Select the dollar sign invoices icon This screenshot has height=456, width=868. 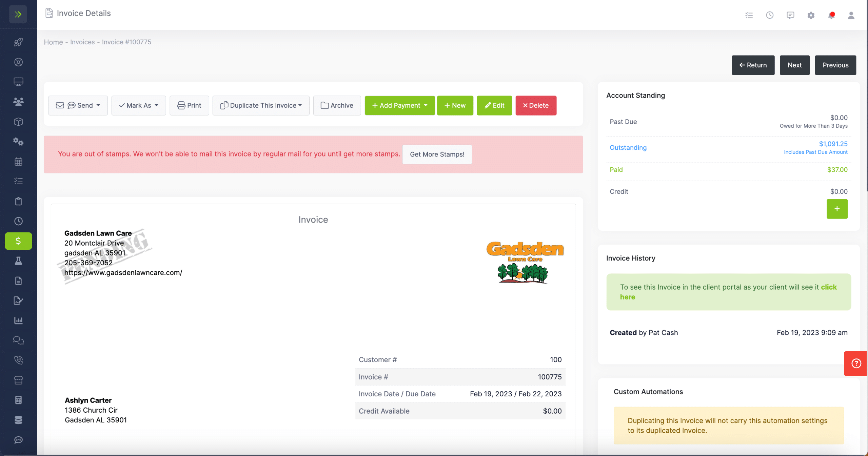tap(18, 241)
